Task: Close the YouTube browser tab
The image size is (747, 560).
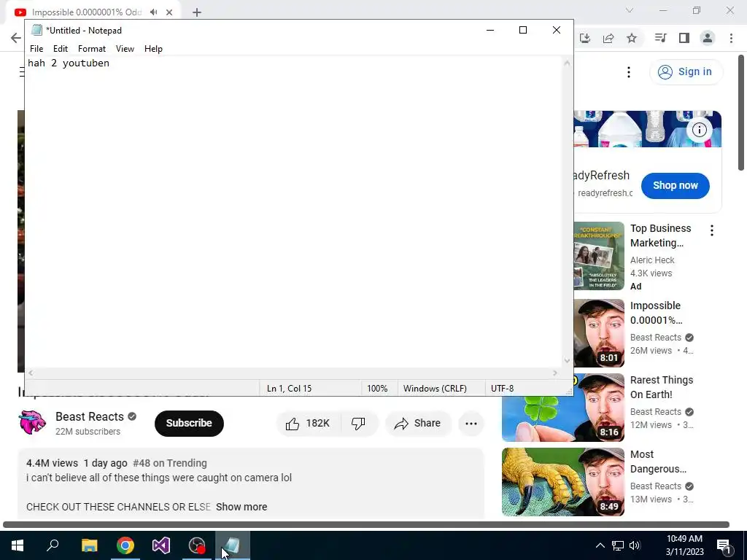Action: [x=169, y=12]
